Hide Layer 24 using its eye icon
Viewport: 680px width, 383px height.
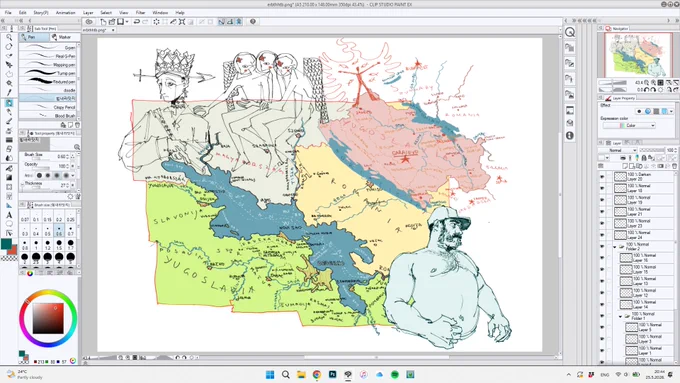(602, 235)
